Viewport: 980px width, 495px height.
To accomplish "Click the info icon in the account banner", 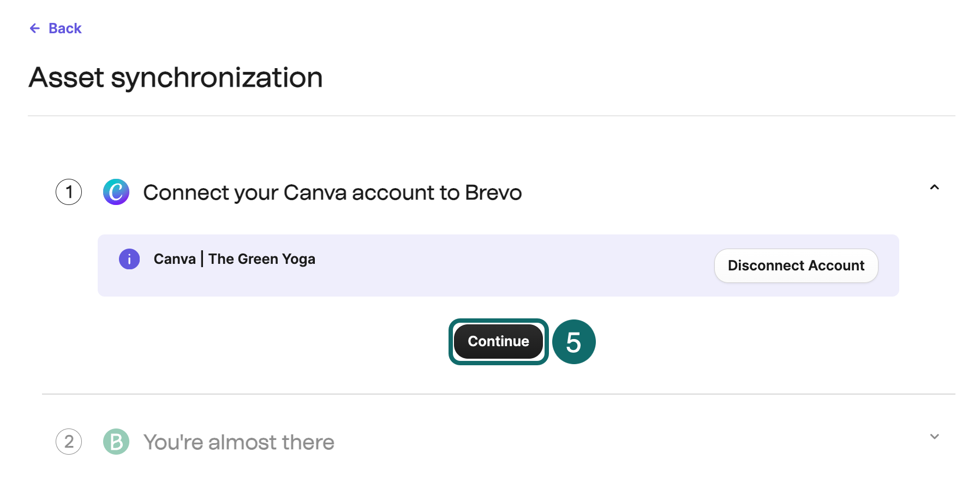I will [129, 259].
